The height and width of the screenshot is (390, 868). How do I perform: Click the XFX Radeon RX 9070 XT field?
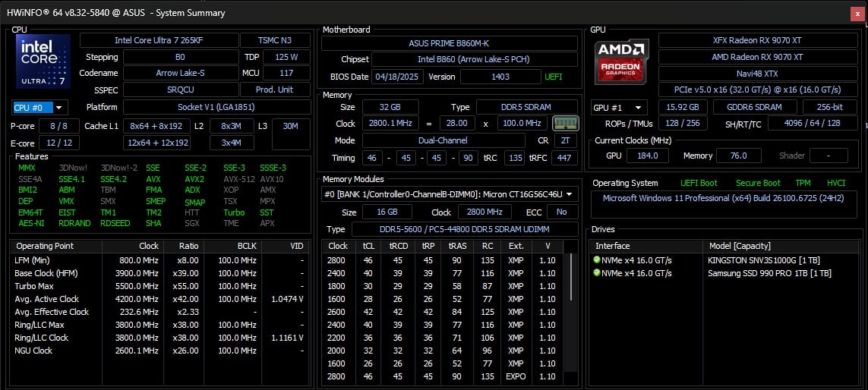click(x=756, y=40)
